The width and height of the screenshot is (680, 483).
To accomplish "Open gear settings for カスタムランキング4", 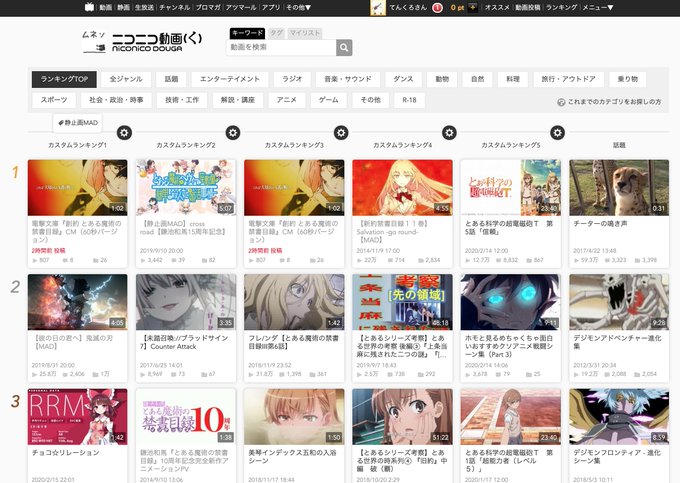I will (x=449, y=132).
